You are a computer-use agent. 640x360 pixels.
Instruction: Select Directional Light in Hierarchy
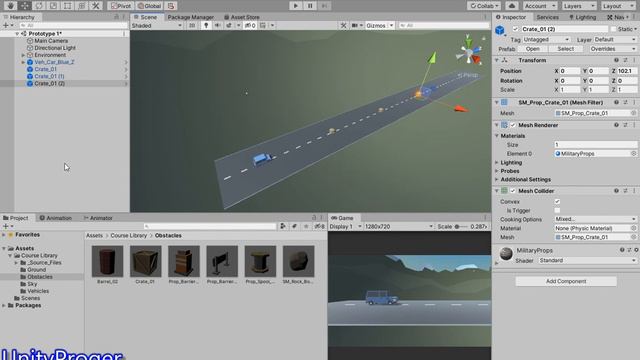[55, 48]
